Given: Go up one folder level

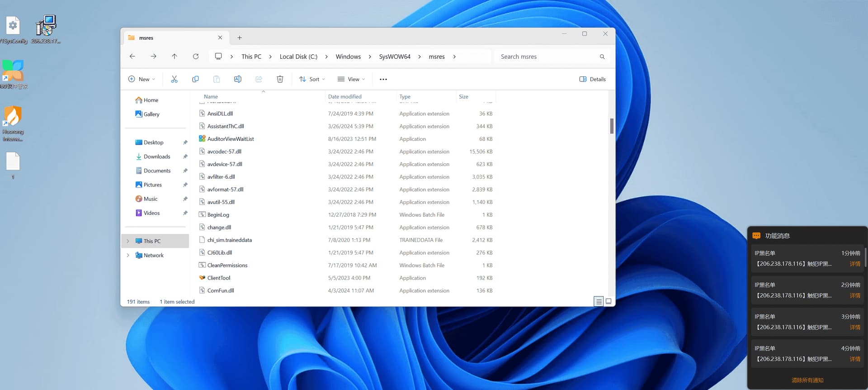Looking at the screenshot, I should click(x=175, y=57).
